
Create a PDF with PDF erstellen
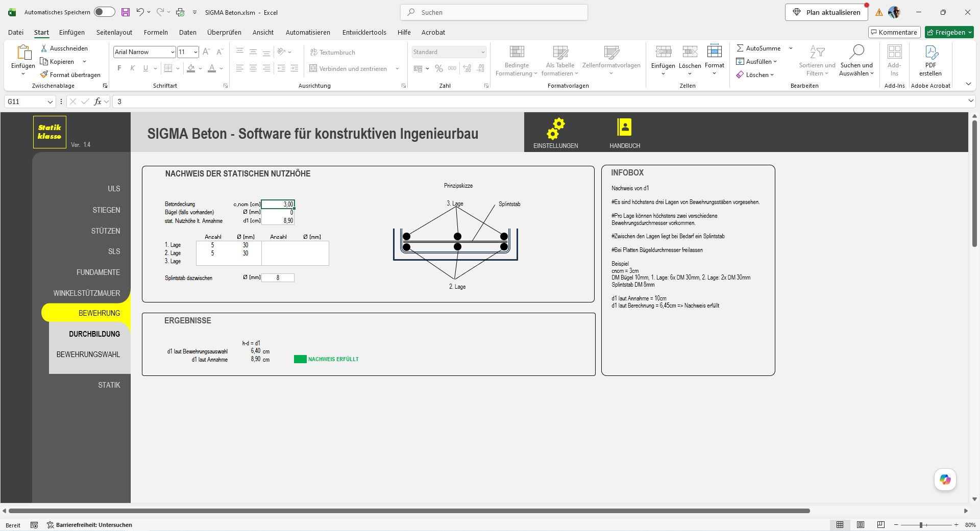(930, 60)
